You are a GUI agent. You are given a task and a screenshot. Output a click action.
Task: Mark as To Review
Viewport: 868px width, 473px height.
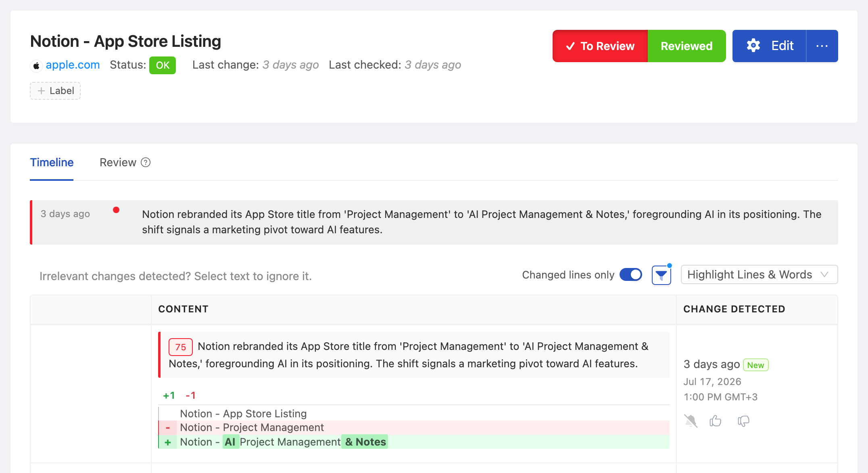[x=600, y=46]
